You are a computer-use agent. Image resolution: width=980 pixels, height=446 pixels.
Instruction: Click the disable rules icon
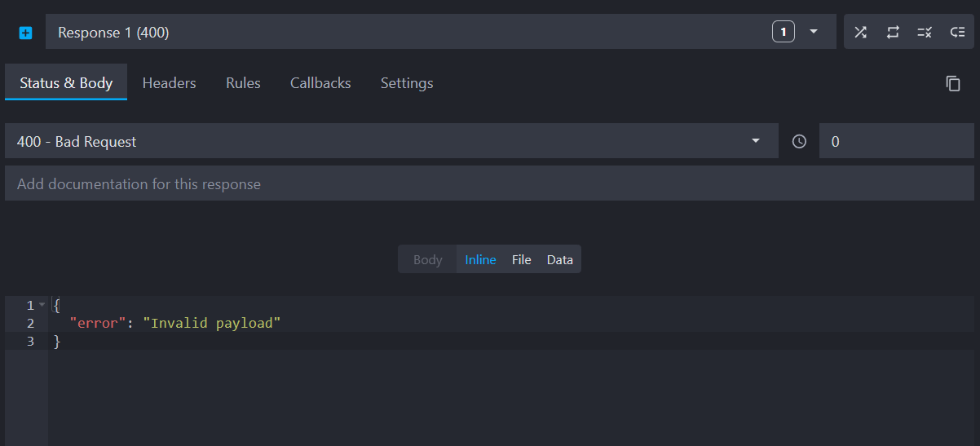(925, 33)
